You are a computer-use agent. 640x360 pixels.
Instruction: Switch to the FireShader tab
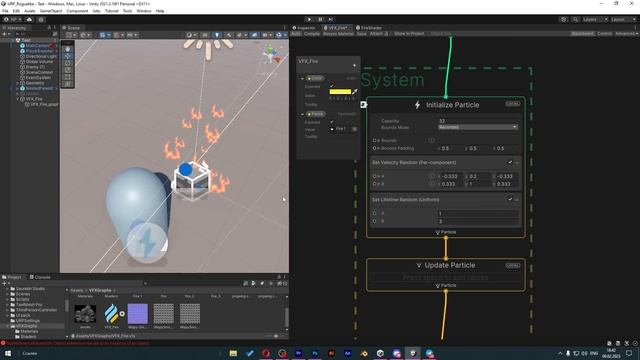[x=369, y=28]
